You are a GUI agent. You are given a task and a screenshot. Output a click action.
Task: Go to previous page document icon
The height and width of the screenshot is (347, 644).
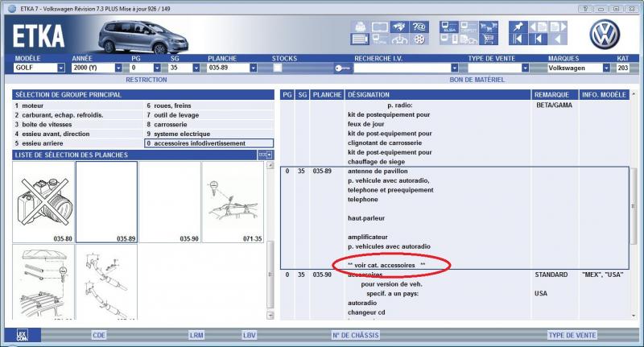(538, 27)
